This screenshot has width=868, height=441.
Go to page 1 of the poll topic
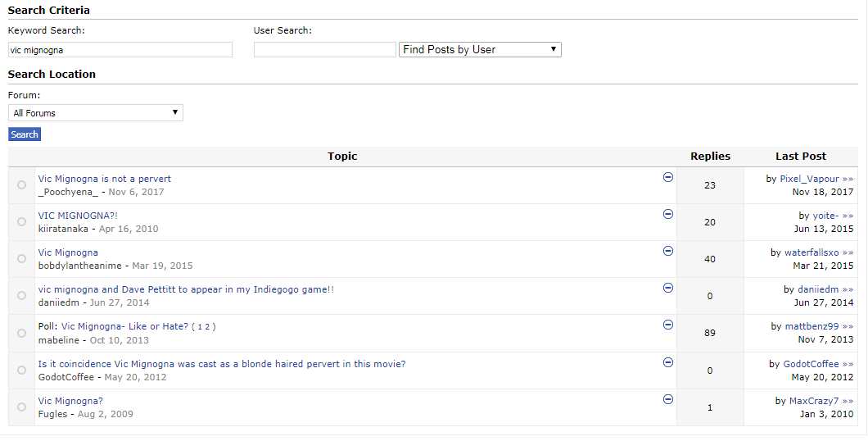(x=200, y=327)
